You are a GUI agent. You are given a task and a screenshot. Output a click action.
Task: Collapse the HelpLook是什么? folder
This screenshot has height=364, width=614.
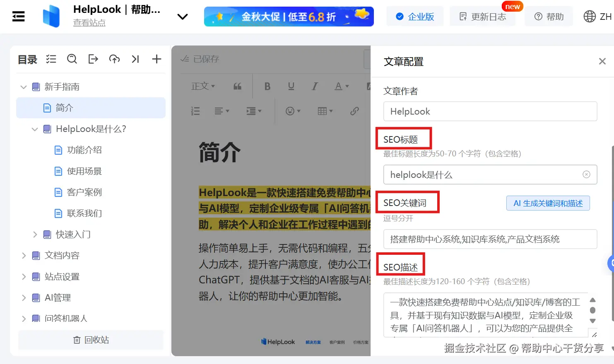[x=35, y=129]
